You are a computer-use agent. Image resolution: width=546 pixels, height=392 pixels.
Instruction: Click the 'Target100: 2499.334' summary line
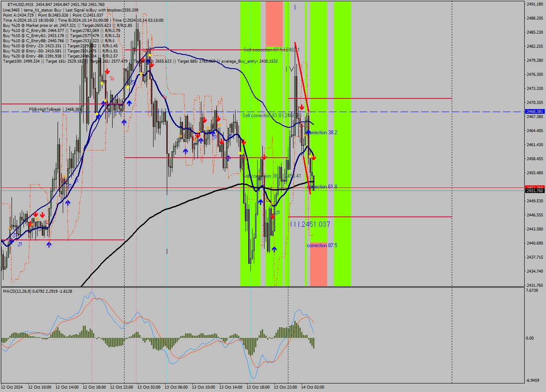click(x=140, y=61)
